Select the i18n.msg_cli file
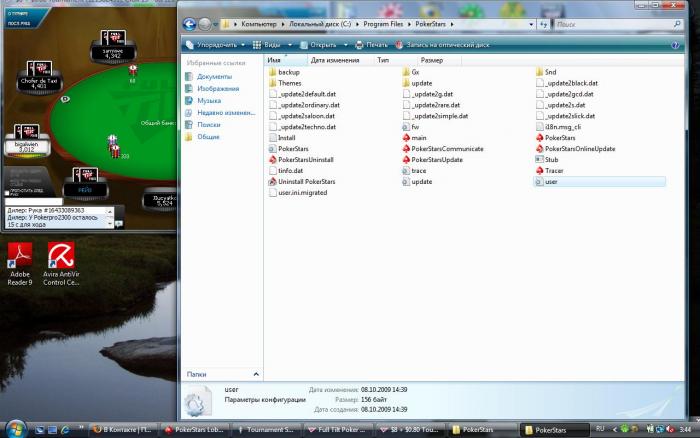700x438 pixels. (558, 127)
